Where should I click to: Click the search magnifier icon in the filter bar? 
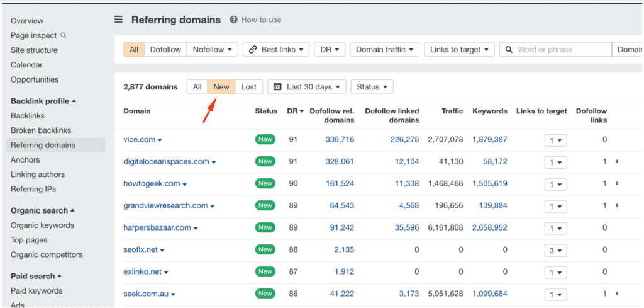(509, 50)
